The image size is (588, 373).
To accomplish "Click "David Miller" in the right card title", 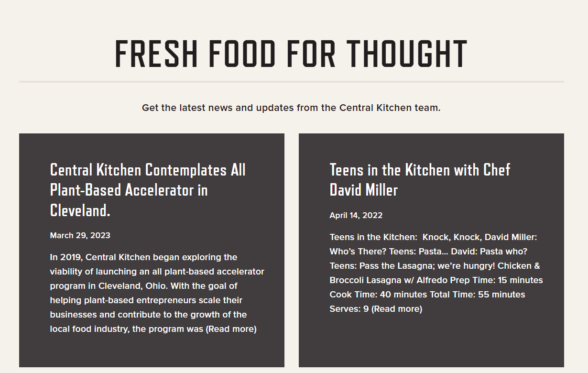I will [x=363, y=190].
